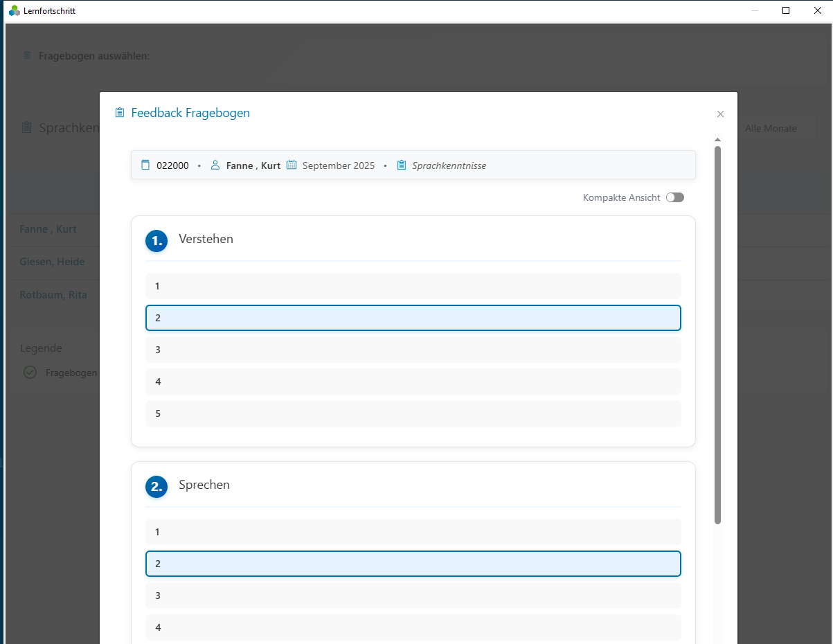Maximize the Lernfortschritt window
Viewport: 833px width, 644px height.
(x=786, y=10)
